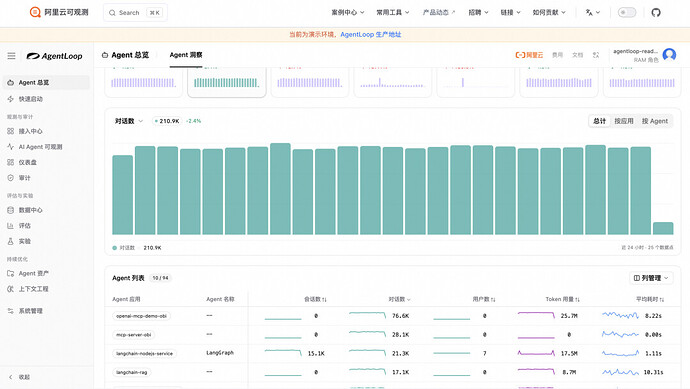Click the agentloop-read account name

click(635, 51)
